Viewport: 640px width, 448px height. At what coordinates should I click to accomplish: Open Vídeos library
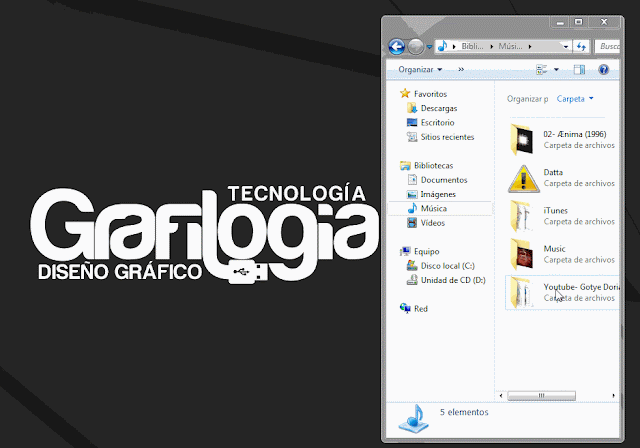point(433,223)
